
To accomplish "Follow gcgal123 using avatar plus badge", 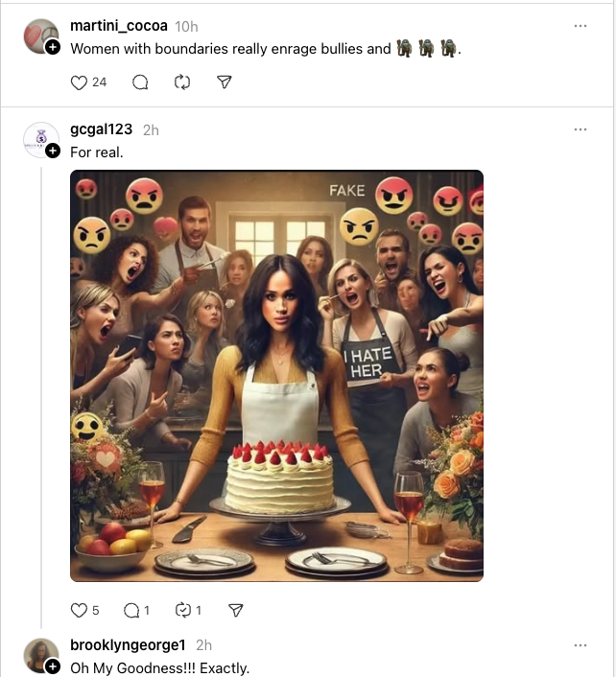I will point(53,151).
